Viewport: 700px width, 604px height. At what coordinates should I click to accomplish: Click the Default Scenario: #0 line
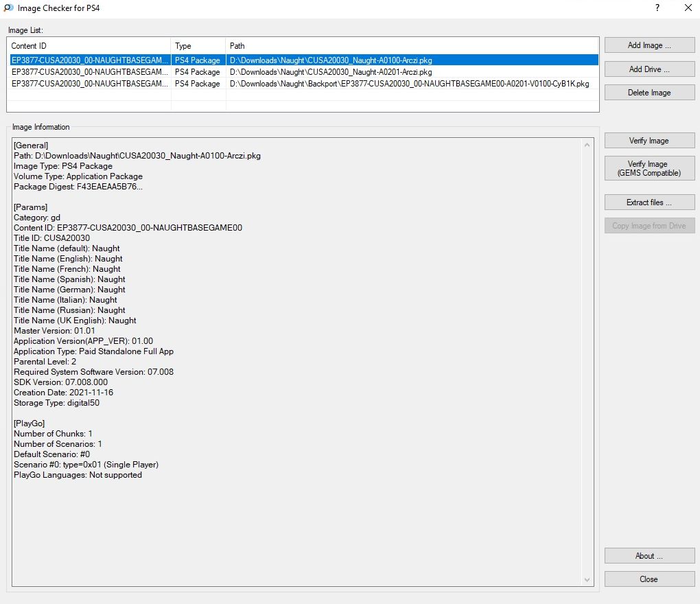[x=51, y=454]
